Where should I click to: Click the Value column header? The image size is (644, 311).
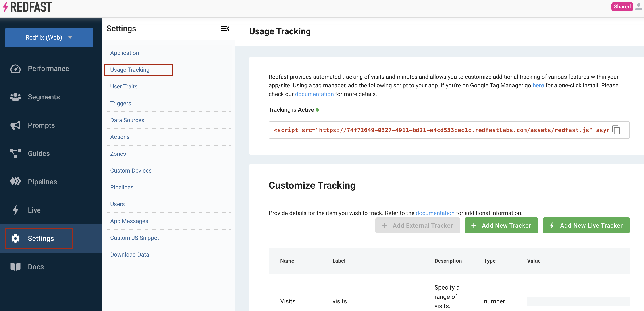[x=534, y=261]
